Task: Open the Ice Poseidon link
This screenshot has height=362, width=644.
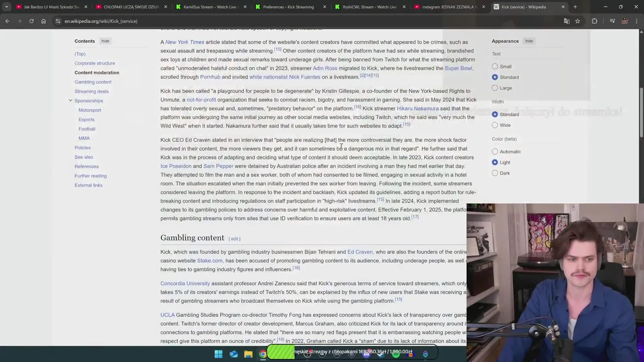Action: (x=176, y=166)
